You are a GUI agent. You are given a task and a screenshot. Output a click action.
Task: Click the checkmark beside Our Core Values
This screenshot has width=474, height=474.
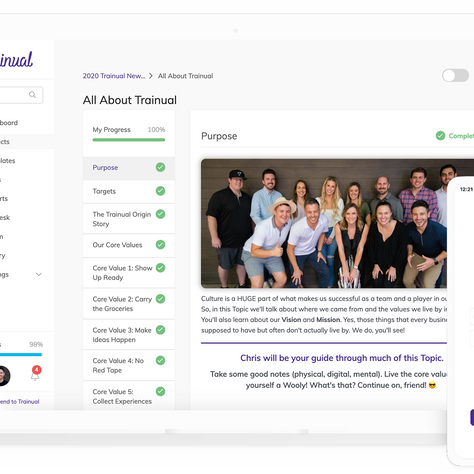[x=160, y=245]
